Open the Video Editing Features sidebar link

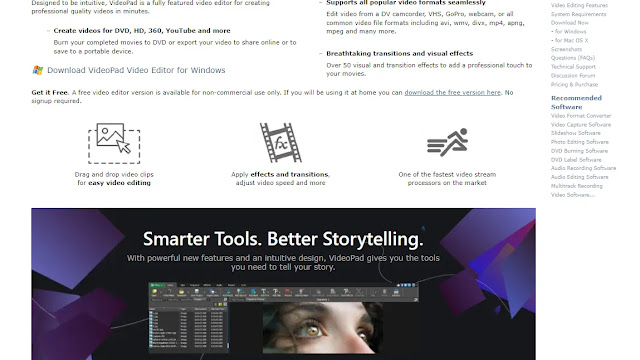[579, 5]
